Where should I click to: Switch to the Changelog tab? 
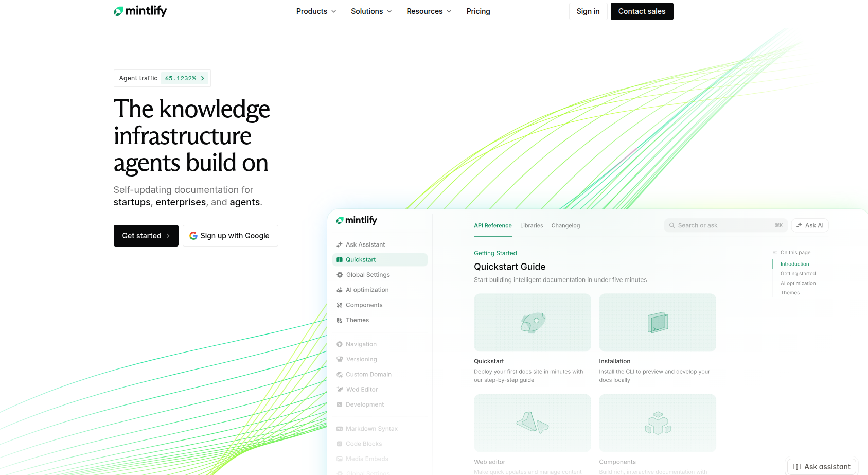[565, 226]
